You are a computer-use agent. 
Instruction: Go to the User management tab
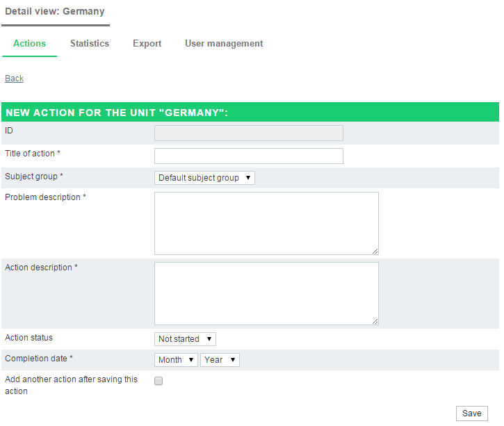click(224, 43)
